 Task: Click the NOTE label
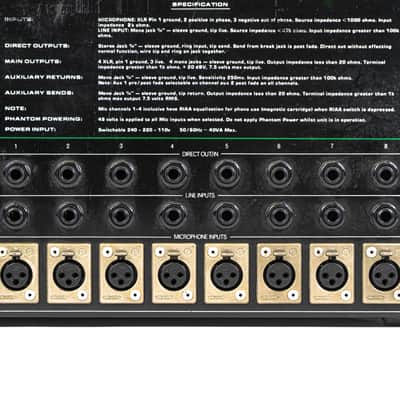tap(15, 108)
